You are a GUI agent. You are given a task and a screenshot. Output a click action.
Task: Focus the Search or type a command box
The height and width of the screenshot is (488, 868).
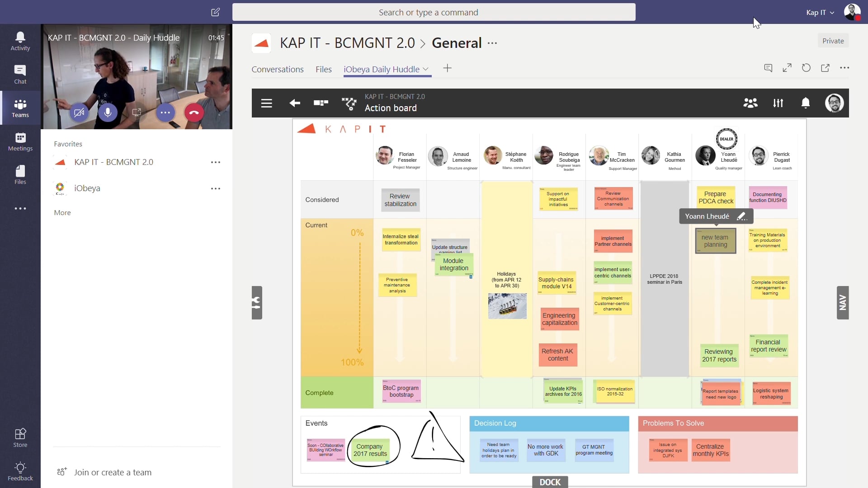(434, 12)
